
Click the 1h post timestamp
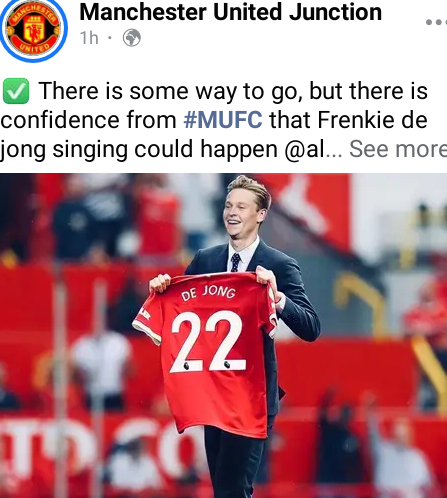point(89,38)
